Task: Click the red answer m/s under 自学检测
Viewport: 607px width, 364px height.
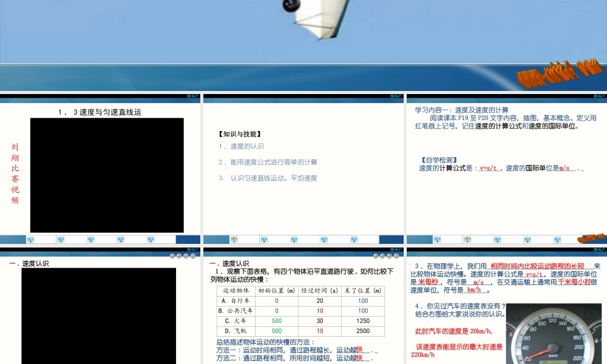Action: (565, 168)
